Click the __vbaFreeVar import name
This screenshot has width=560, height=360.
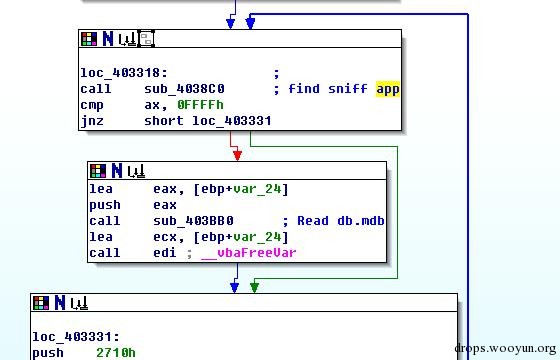[x=249, y=253]
